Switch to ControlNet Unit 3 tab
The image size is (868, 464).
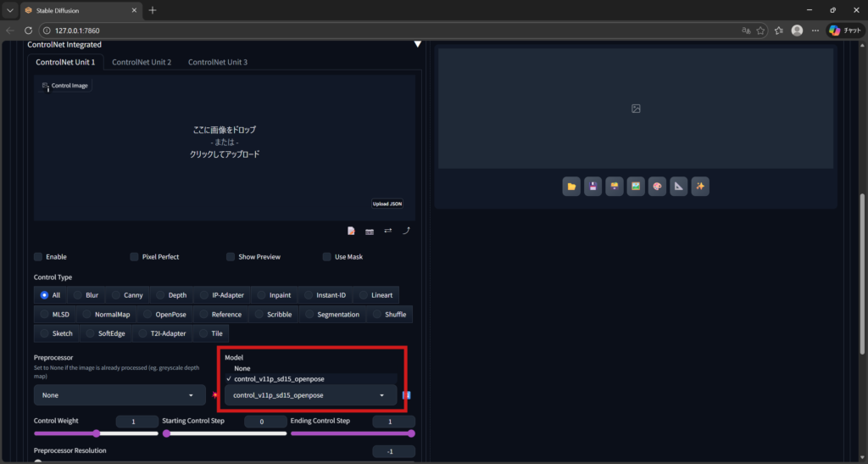coord(218,62)
